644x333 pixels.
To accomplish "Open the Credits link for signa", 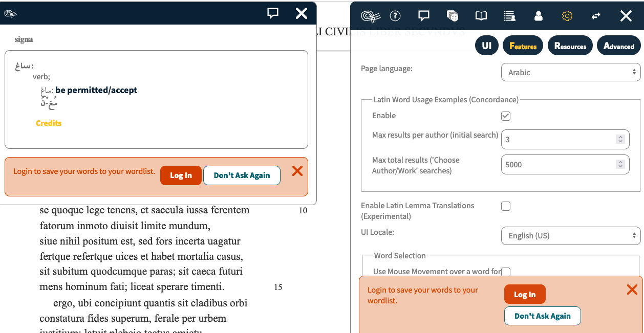I will click(x=49, y=123).
